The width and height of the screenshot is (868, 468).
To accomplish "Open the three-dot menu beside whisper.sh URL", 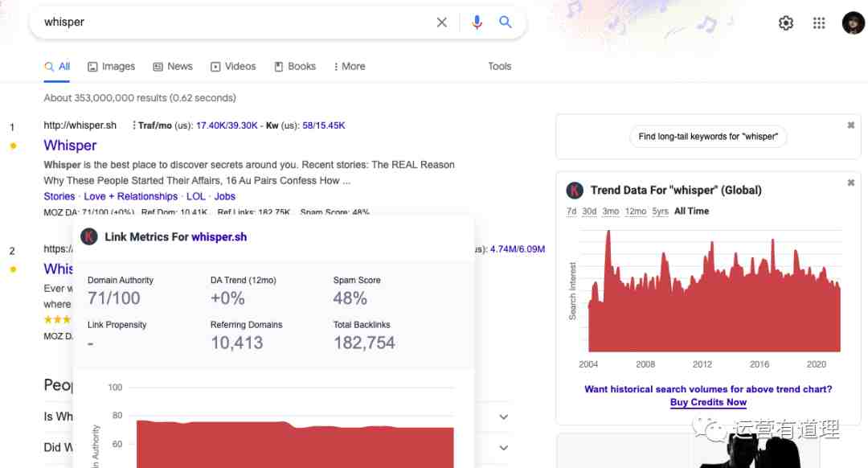I will (133, 125).
